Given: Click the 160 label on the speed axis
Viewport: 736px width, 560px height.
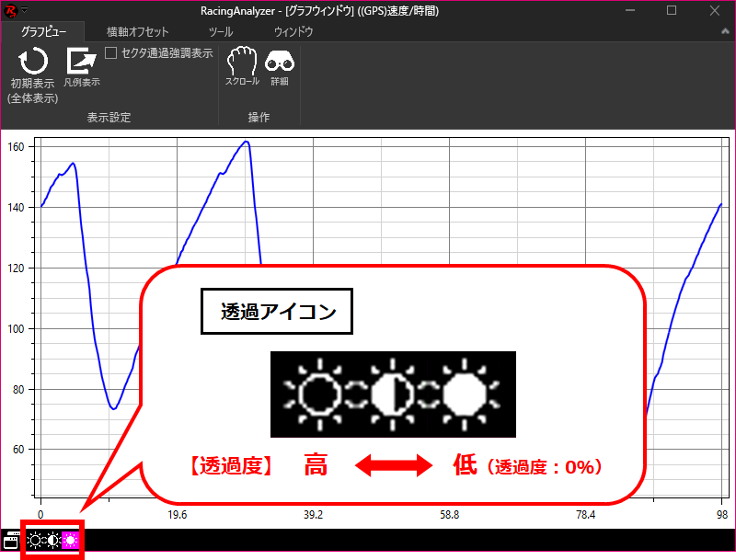Looking at the screenshot, I should click(x=17, y=146).
